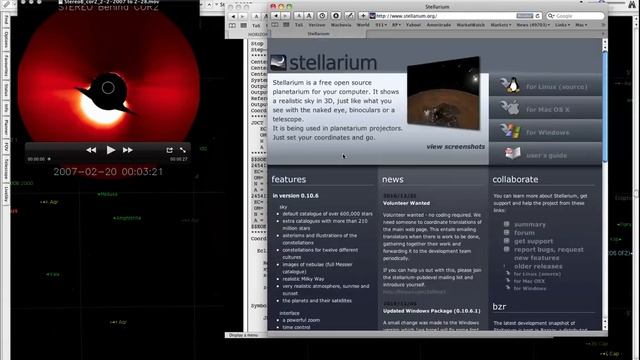Screen dimensions: 640x360
Task: Open the Find side tab in sky app
Action: click(x=6, y=20)
